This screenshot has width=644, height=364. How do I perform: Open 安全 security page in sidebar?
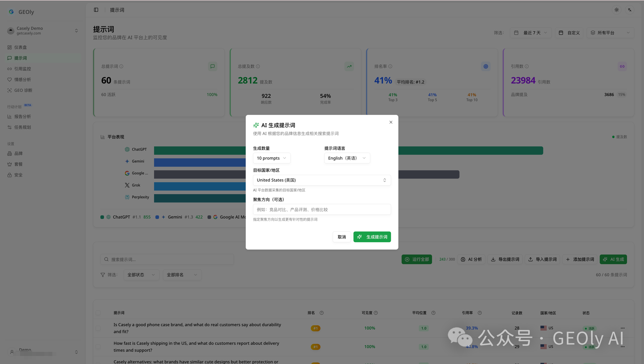[x=43, y=175]
